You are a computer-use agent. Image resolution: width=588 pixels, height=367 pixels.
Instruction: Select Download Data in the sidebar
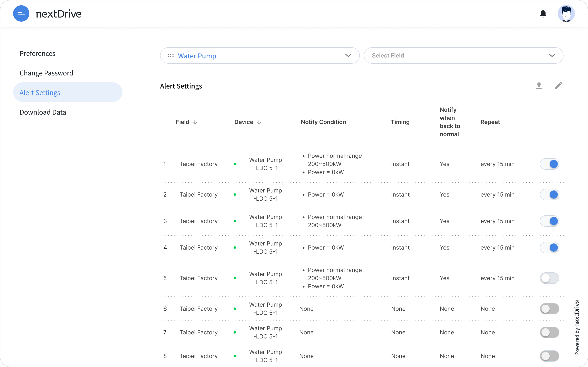click(x=43, y=112)
